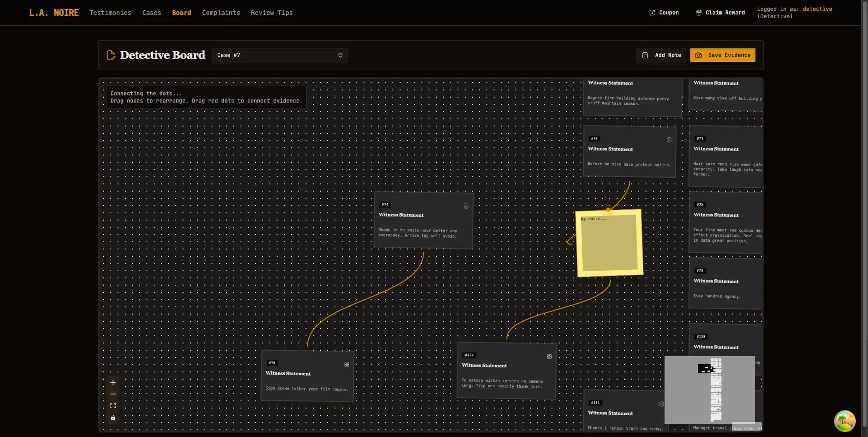This screenshot has width=868, height=437.
Task: Click the Detective Board title icon
Action: [x=111, y=55]
